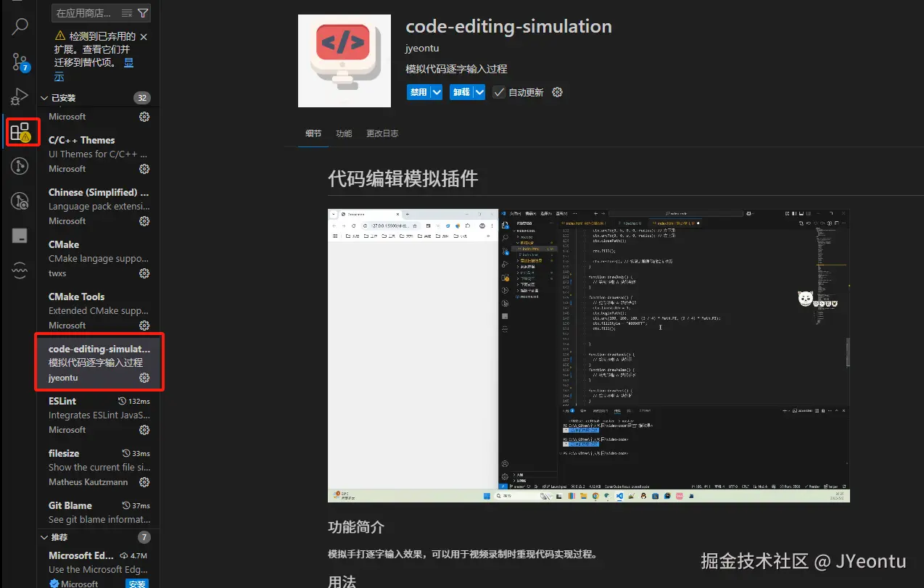Viewport: 924px width, 588px height.
Task: Switch to the 功能 tab
Action: (344, 133)
